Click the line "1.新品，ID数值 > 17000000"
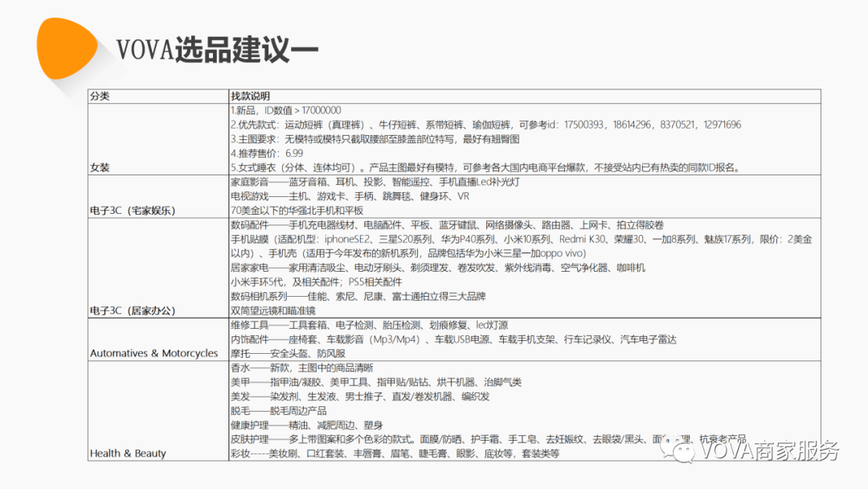Viewport: 868px width, 489px height. point(285,110)
